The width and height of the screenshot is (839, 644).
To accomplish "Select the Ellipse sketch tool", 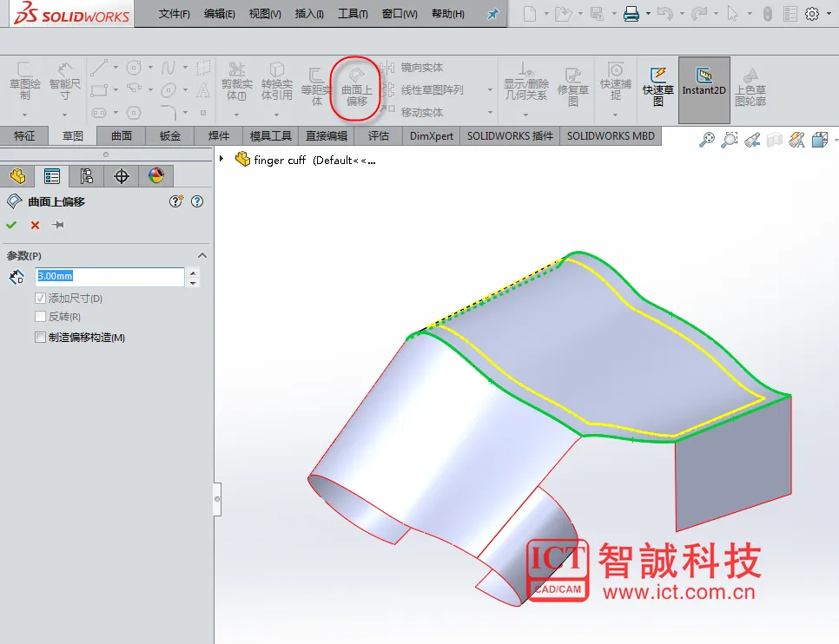I will coord(168,90).
